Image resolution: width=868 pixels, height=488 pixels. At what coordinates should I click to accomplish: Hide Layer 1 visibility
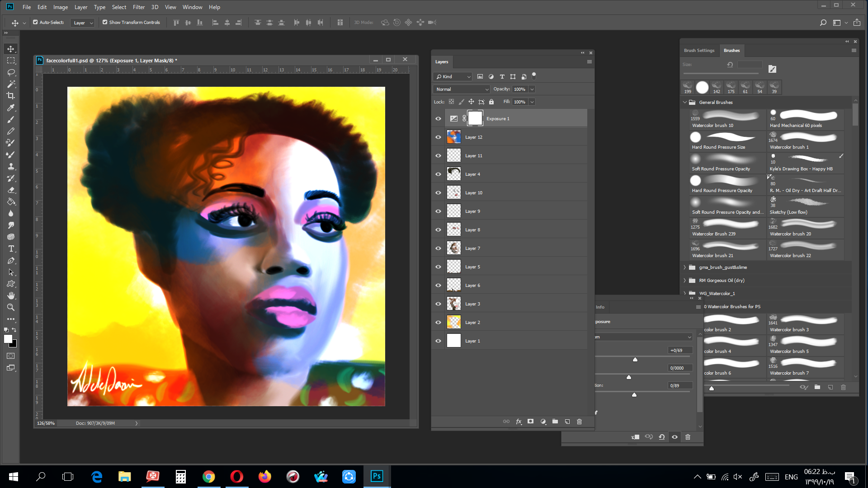438,341
